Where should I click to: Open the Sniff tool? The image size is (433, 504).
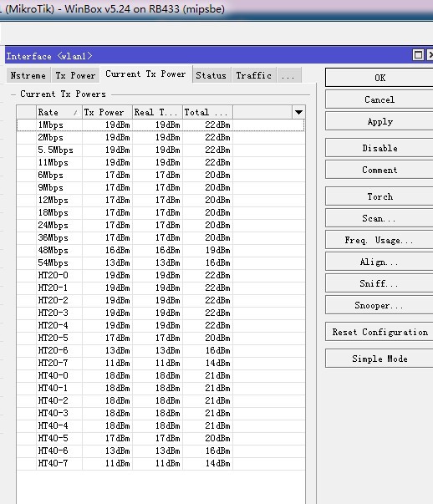click(380, 283)
